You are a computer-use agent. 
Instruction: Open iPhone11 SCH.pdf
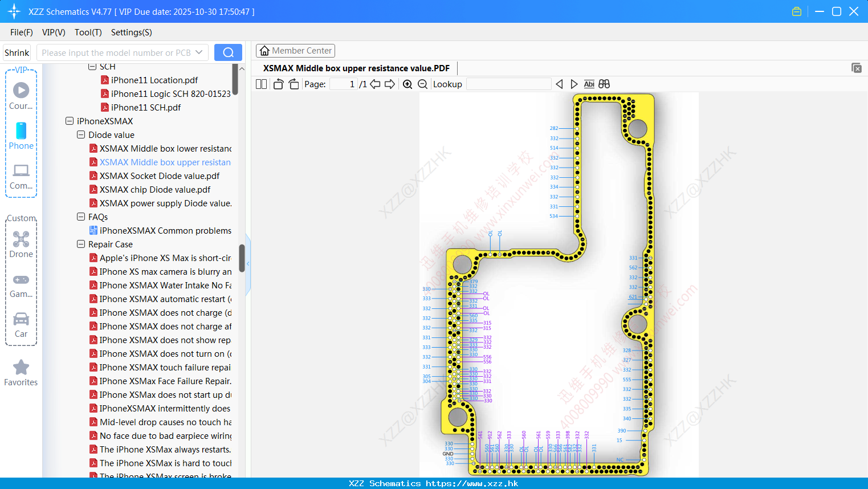point(141,108)
